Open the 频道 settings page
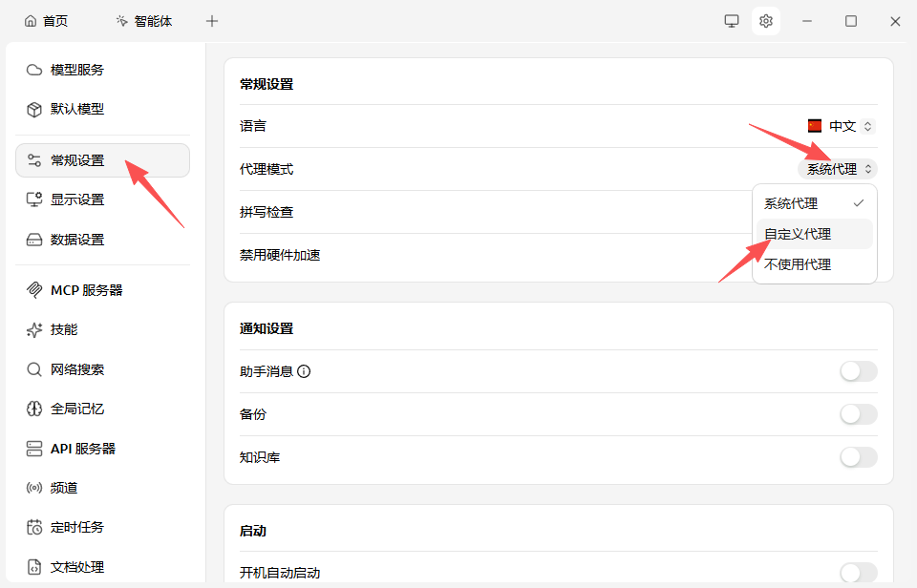Viewport: 917px width, 588px height. point(102,488)
